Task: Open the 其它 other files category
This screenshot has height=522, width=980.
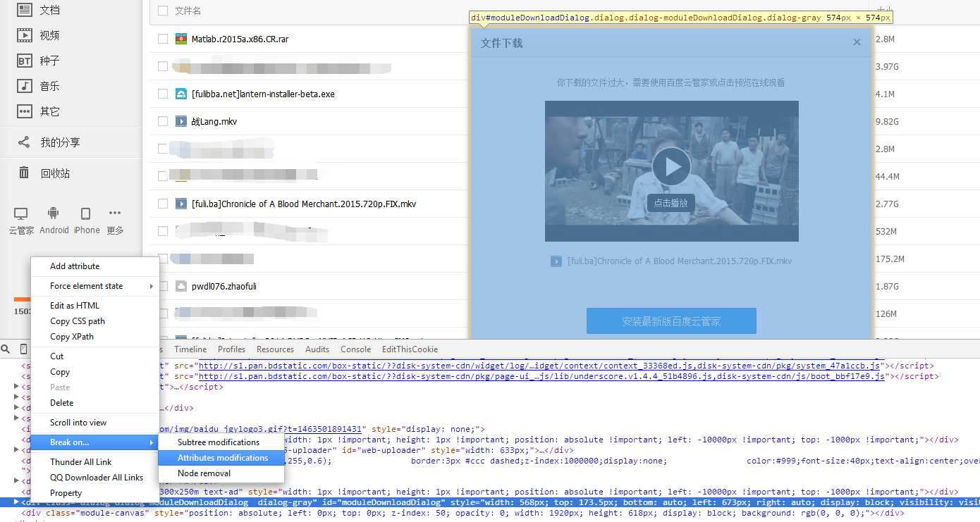Action: [x=39, y=111]
